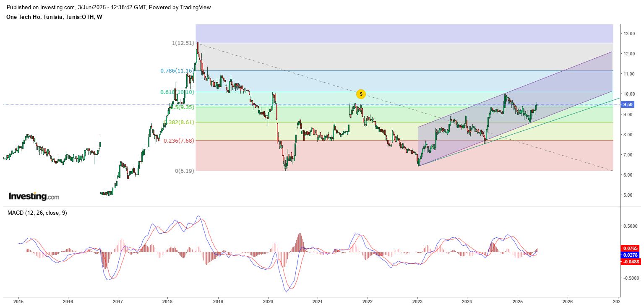The width and height of the screenshot is (644, 307).
Task: Select the current price tag 9.50
Action: point(628,104)
